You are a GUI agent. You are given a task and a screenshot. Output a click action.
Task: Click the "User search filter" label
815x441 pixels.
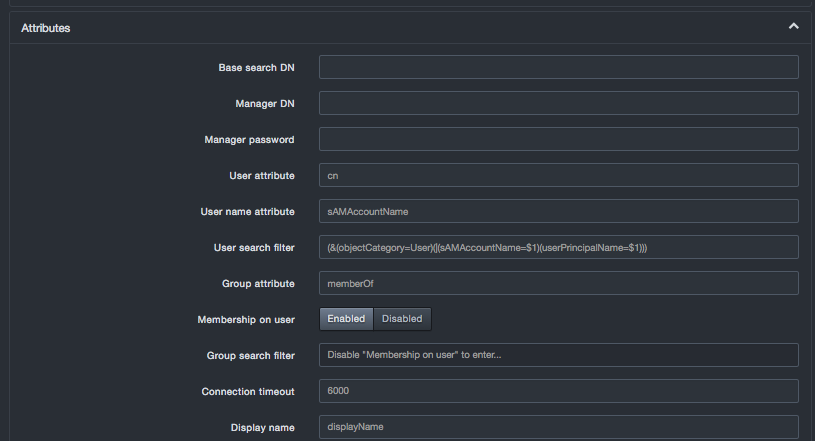point(254,247)
